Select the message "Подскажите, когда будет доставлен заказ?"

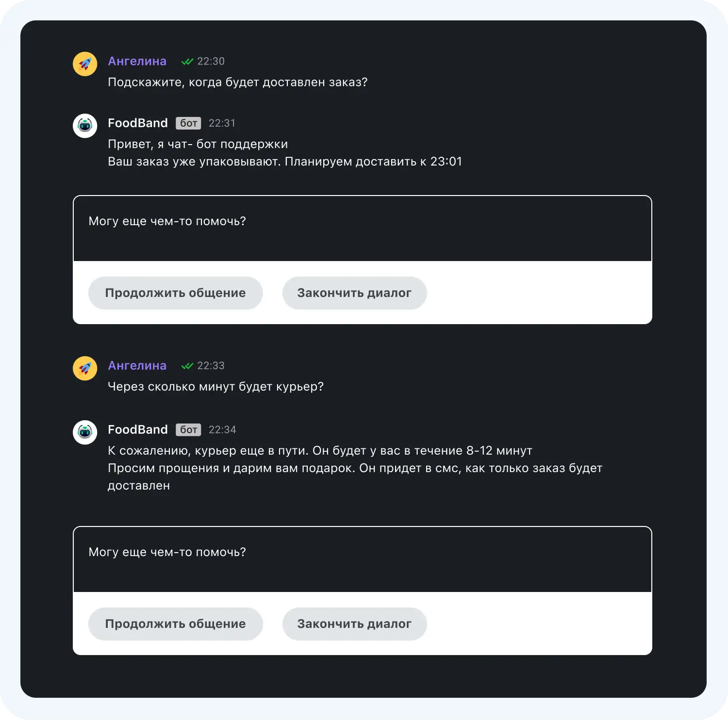pyautogui.click(x=237, y=82)
